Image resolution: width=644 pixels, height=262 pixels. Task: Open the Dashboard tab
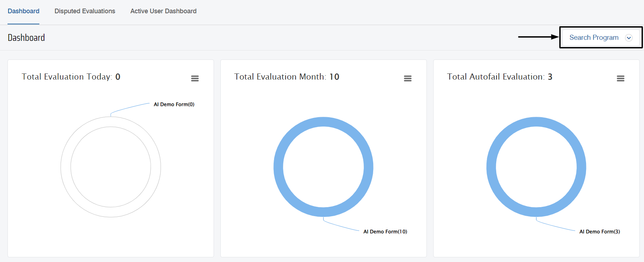click(24, 11)
